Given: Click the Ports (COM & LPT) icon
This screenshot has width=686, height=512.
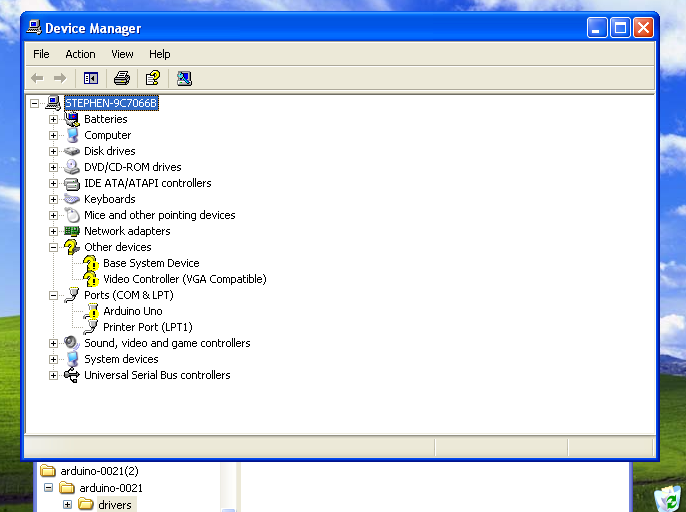Looking at the screenshot, I should coord(72,295).
